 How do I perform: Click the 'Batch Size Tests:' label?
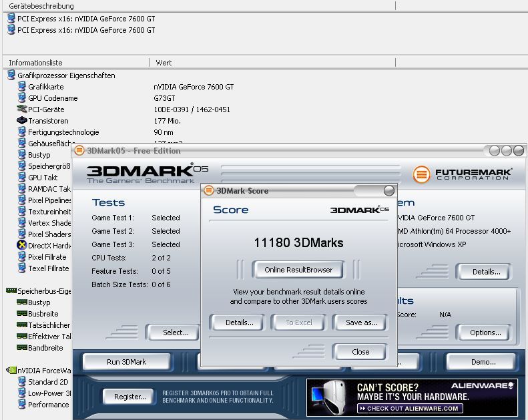click(x=119, y=284)
